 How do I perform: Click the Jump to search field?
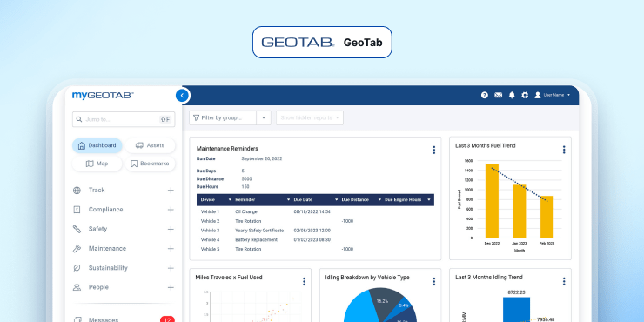[x=124, y=119]
